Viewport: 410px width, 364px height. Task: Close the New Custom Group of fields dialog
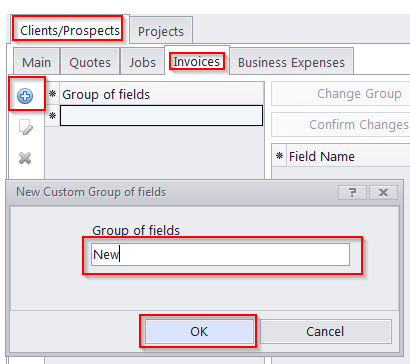tap(383, 192)
